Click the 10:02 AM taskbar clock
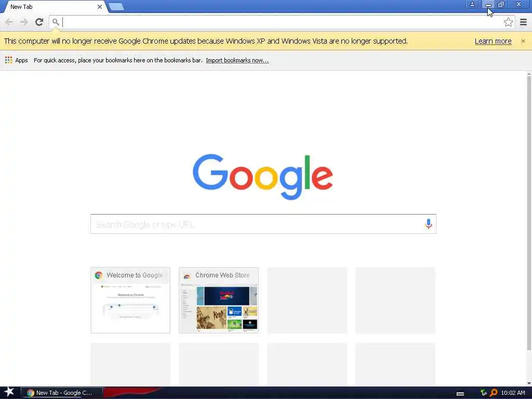Image resolution: width=532 pixels, height=399 pixels. point(513,393)
